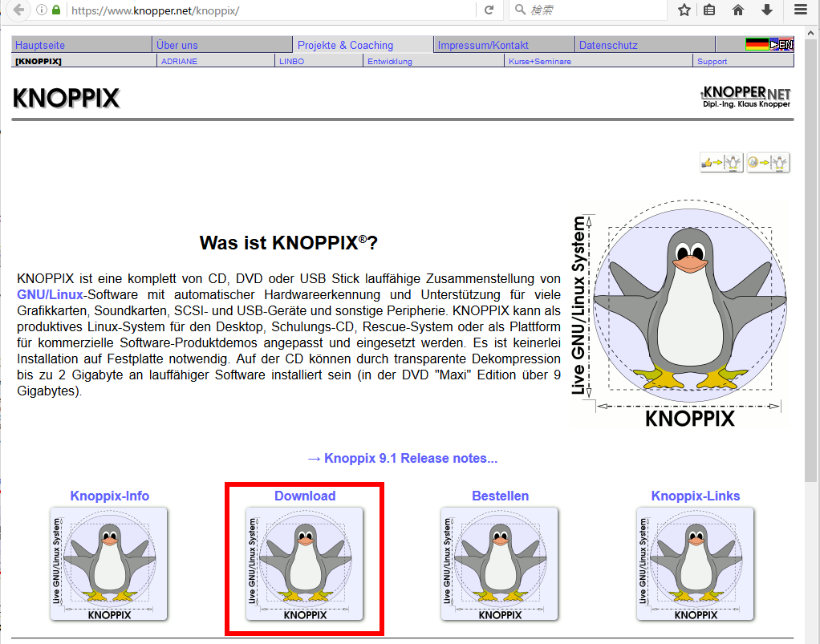This screenshot has height=644, width=820.
Task: Open the hamburger browser menu
Action: click(801, 10)
